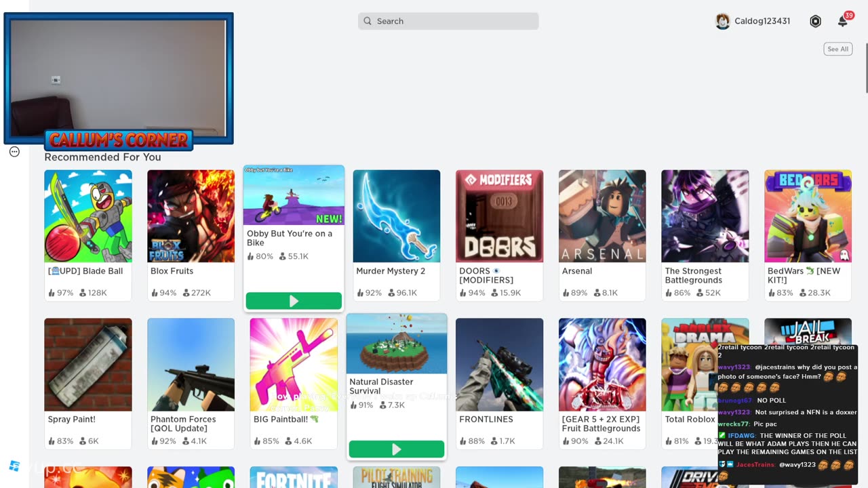Open The Strongest Battlegrounds thumbnail
This screenshot has height=488, width=868.
(705, 216)
